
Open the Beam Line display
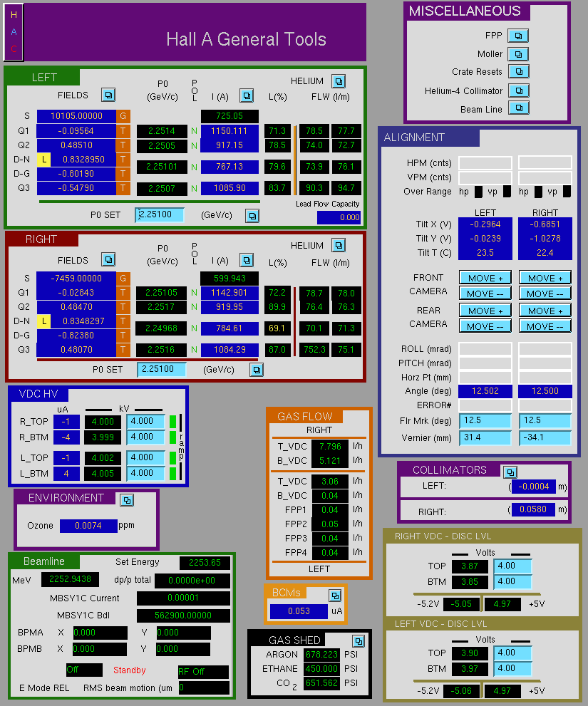[519, 108]
